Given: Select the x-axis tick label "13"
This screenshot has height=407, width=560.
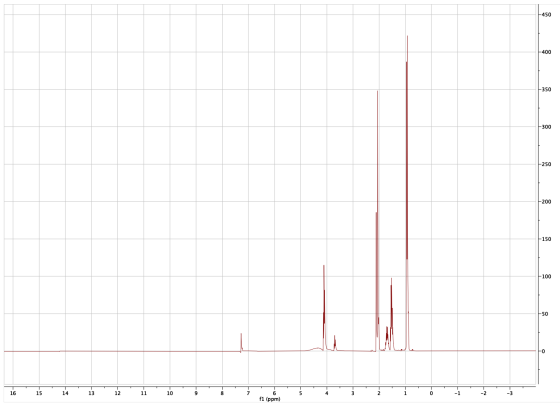Looking at the screenshot, I should 91,393.
